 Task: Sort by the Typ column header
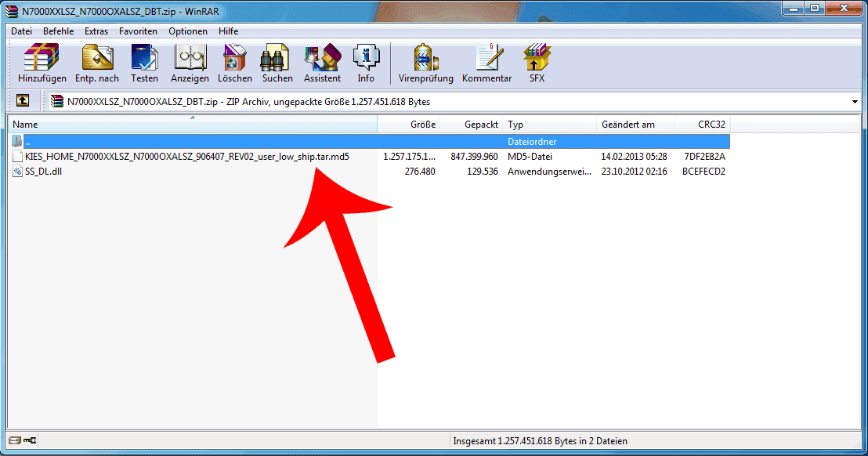[550, 125]
